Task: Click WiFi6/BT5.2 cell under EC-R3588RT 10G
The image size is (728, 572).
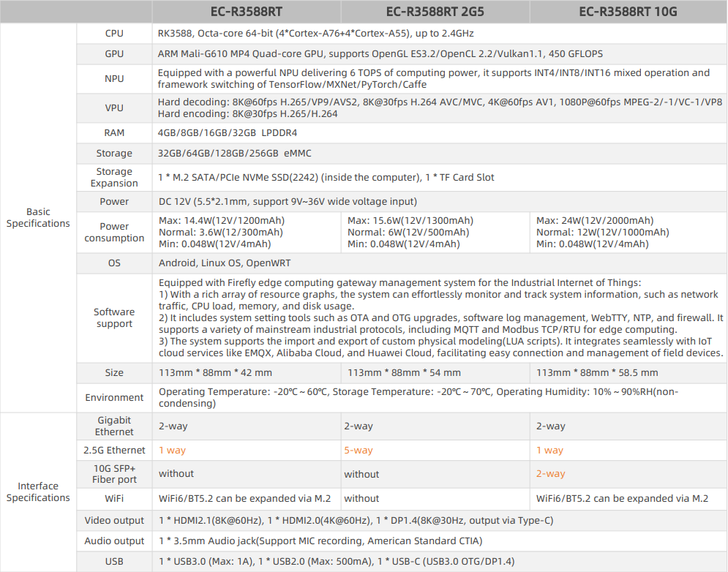Action: click(622, 499)
